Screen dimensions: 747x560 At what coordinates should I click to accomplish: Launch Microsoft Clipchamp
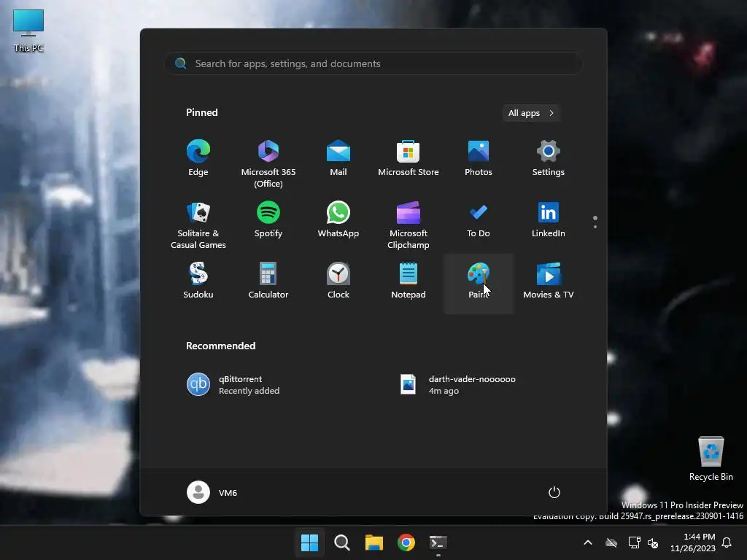pyautogui.click(x=409, y=223)
